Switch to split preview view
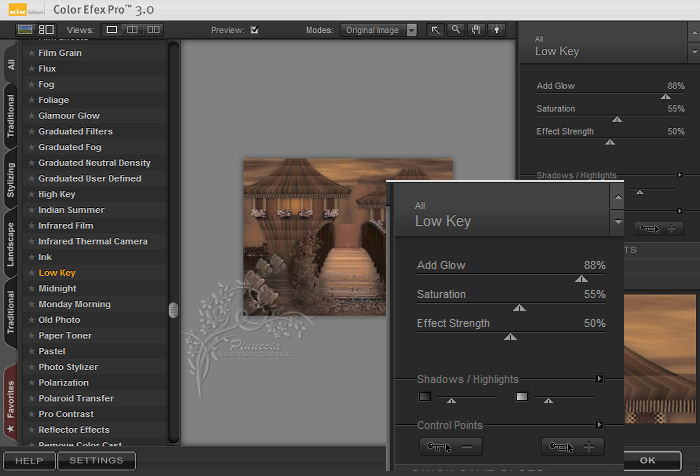 point(132,30)
